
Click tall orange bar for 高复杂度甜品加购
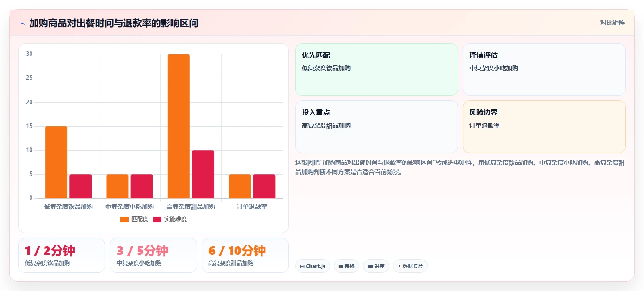tap(178, 126)
